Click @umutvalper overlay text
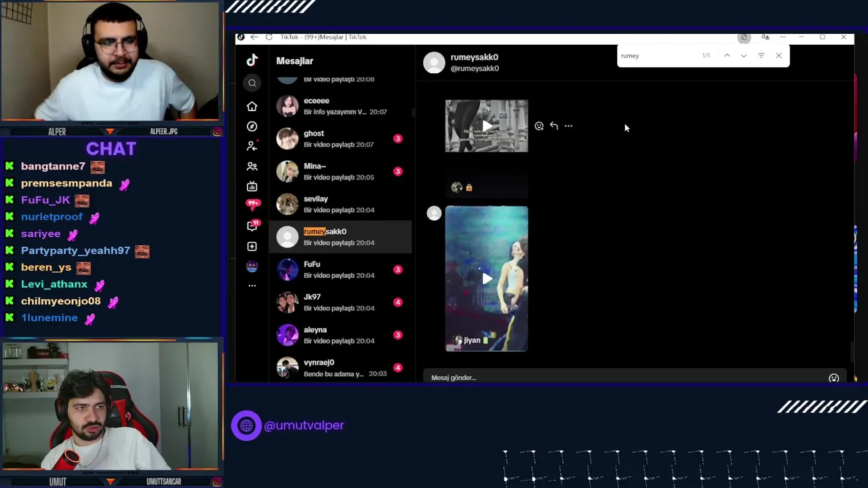Viewport: 868px width, 488px height. coord(304,426)
